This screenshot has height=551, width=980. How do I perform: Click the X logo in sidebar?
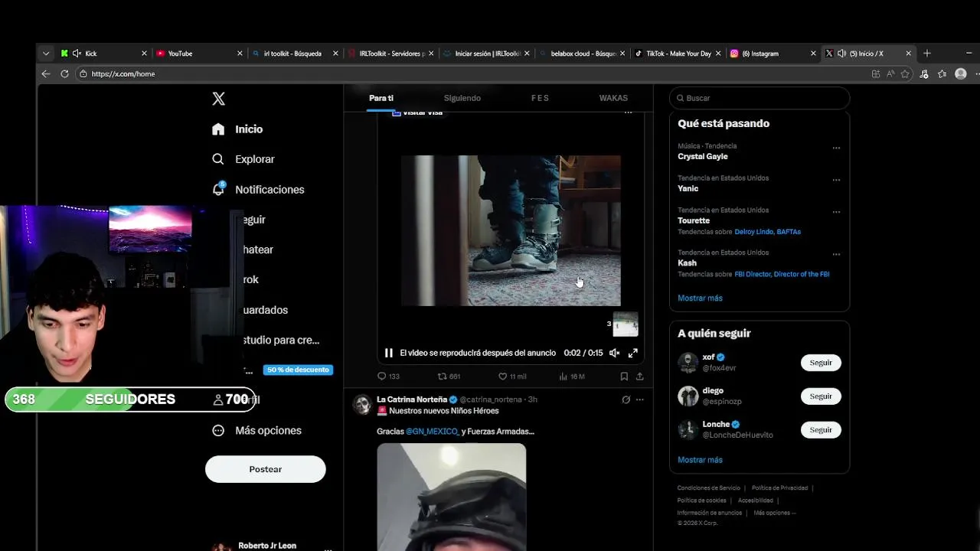coord(219,99)
